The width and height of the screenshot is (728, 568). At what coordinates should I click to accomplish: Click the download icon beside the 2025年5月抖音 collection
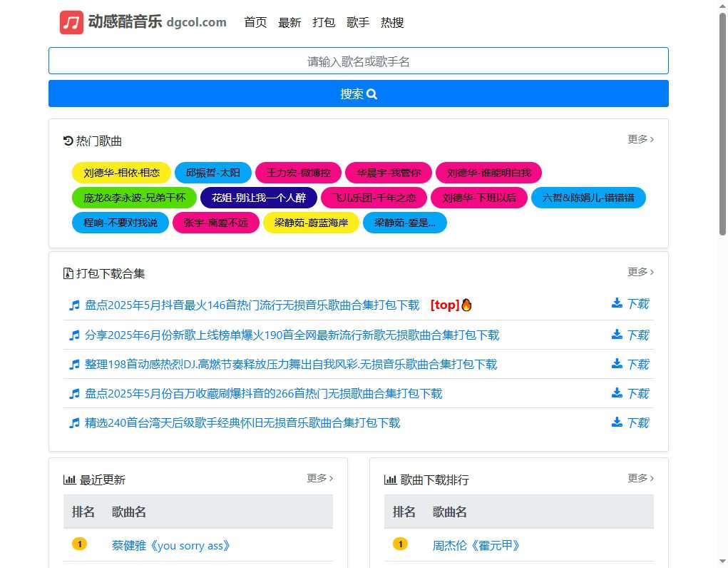pos(615,303)
